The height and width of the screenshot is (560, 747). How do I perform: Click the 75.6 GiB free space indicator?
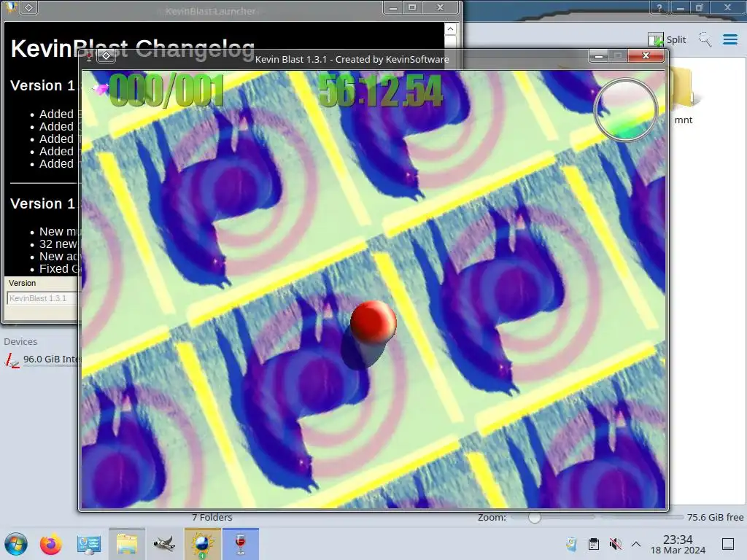pyautogui.click(x=715, y=517)
